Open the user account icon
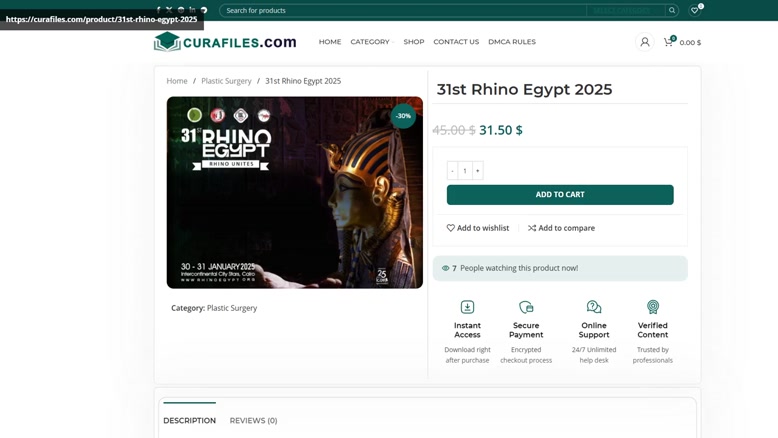Screen dimensions: 778x438 645,42
